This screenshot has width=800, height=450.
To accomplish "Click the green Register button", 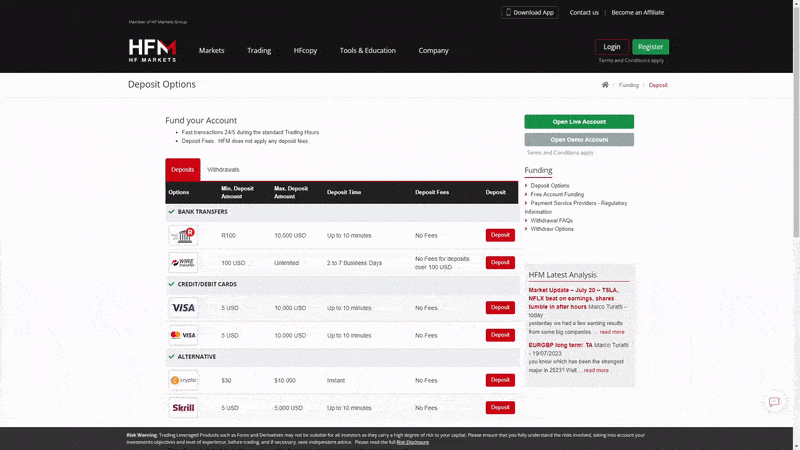I will pyautogui.click(x=650, y=47).
